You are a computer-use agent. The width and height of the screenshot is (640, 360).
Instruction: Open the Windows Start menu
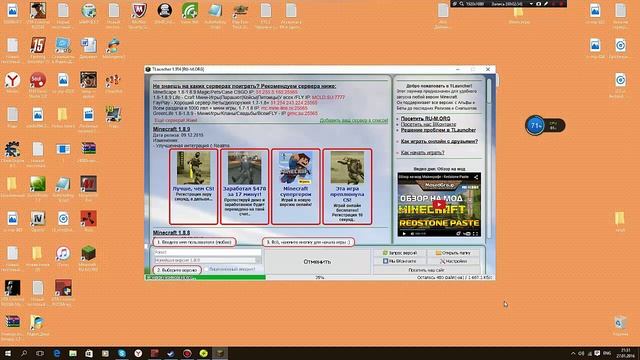(x=8, y=353)
